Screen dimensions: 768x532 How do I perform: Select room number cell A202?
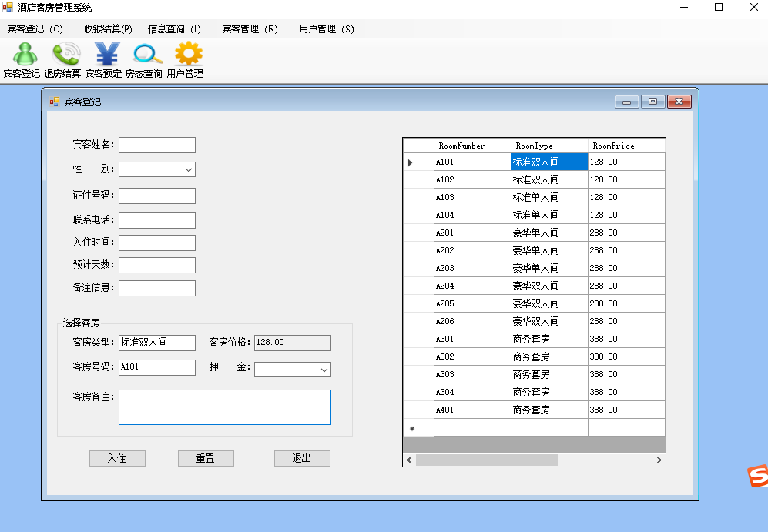click(x=473, y=250)
